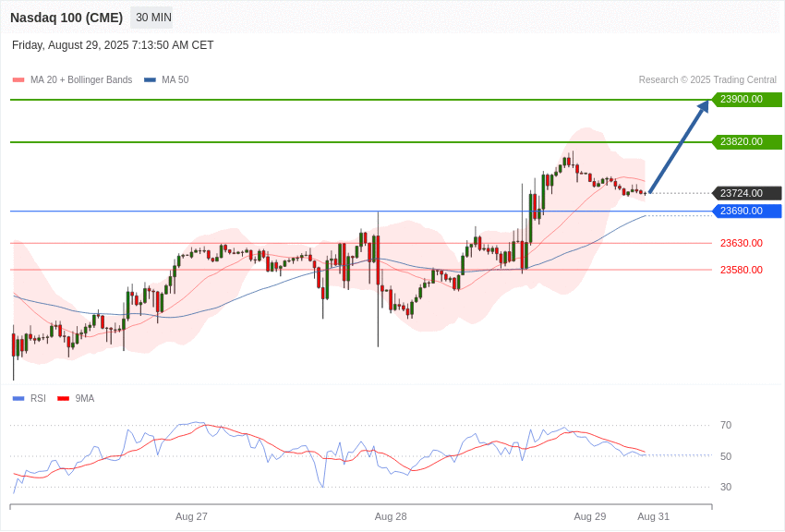Click the 30 MIN timeframe badge

(153, 18)
